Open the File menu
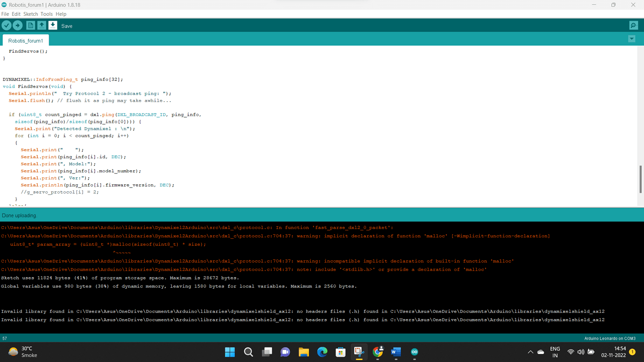The width and height of the screenshot is (644, 362). pyautogui.click(x=5, y=14)
